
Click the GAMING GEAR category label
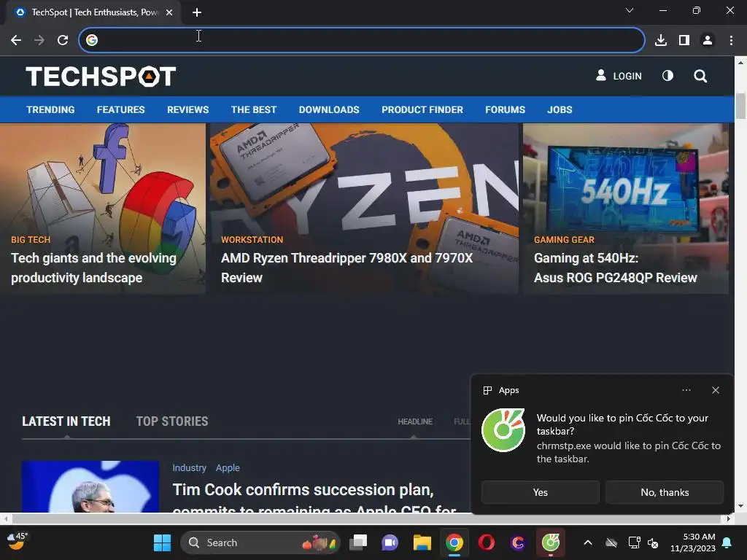pos(564,239)
